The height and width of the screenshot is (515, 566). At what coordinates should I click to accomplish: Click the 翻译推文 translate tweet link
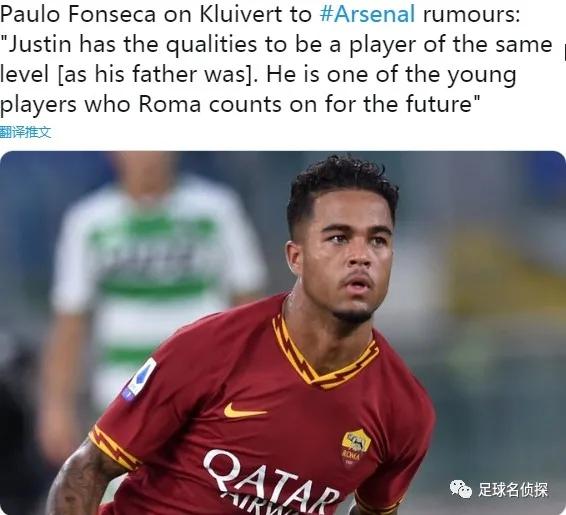coord(26,132)
